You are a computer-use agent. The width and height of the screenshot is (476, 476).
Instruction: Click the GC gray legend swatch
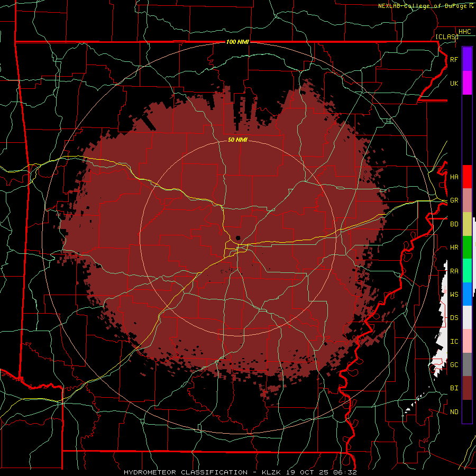(x=467, y=364)
